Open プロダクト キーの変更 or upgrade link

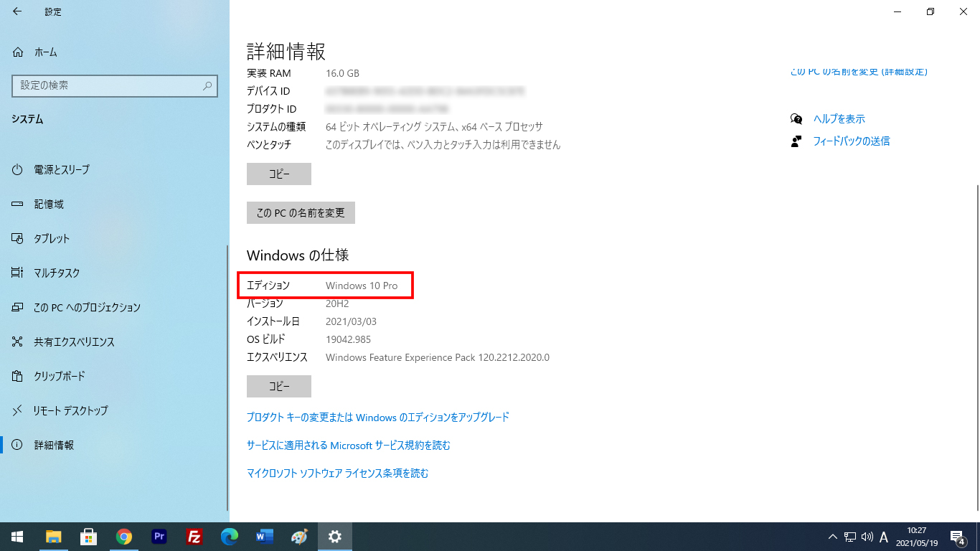coord(378,417)
